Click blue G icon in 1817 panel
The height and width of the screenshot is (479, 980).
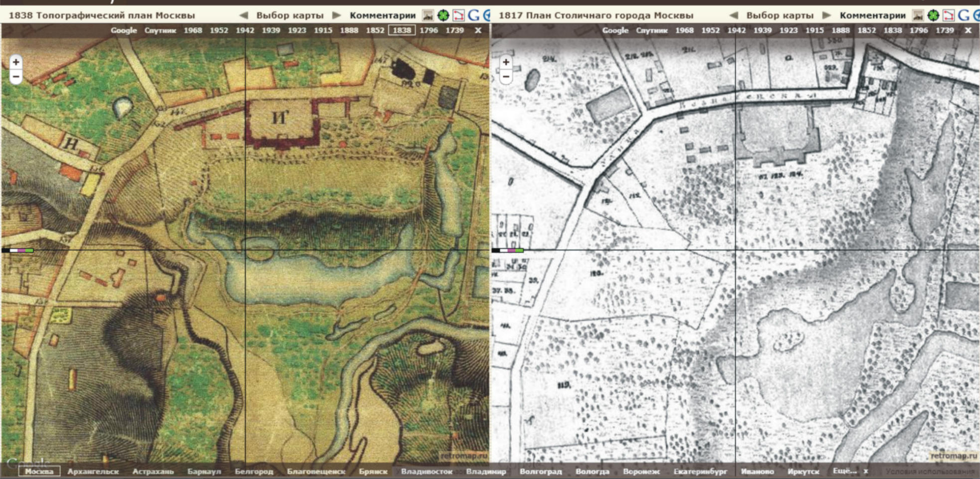(x=964, y=15)
